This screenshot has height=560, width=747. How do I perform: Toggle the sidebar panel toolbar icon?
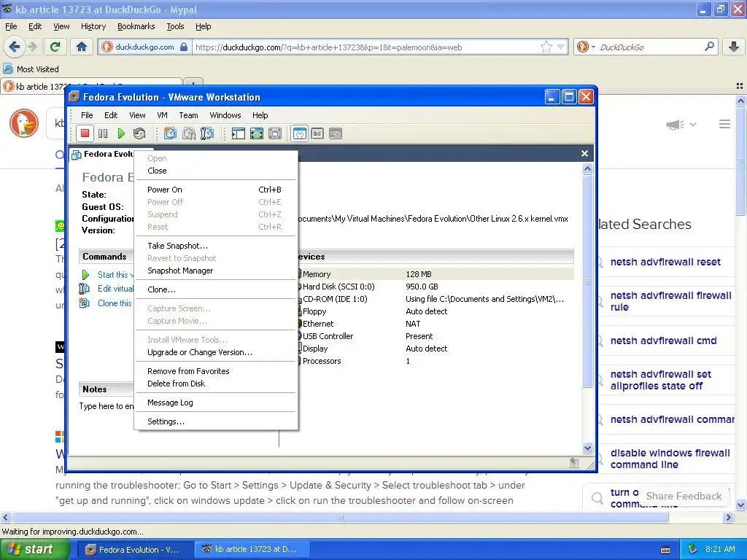[x=239, y=134]
